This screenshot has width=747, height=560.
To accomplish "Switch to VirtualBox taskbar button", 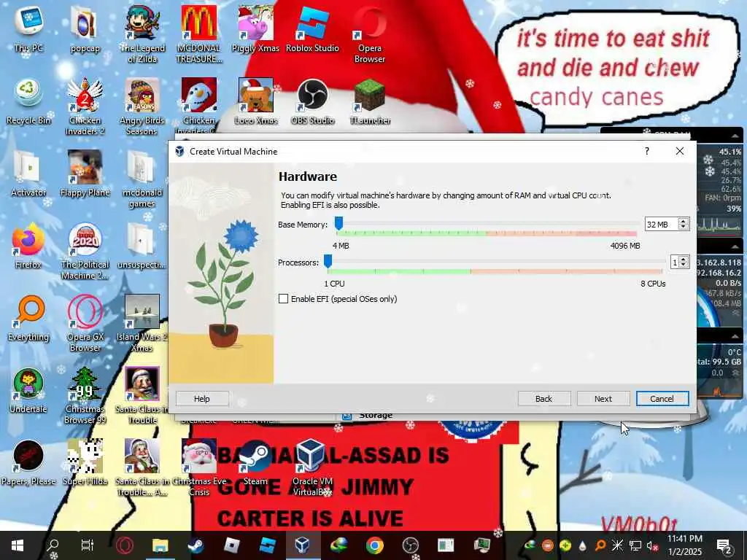I will (x=303, y=545).
